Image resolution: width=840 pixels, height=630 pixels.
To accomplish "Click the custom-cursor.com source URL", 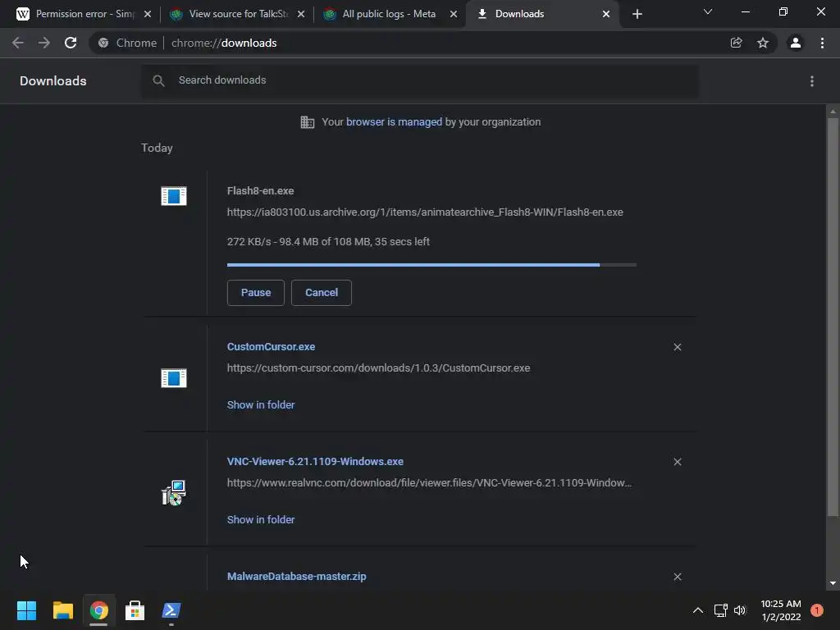I will coord(379,368).
